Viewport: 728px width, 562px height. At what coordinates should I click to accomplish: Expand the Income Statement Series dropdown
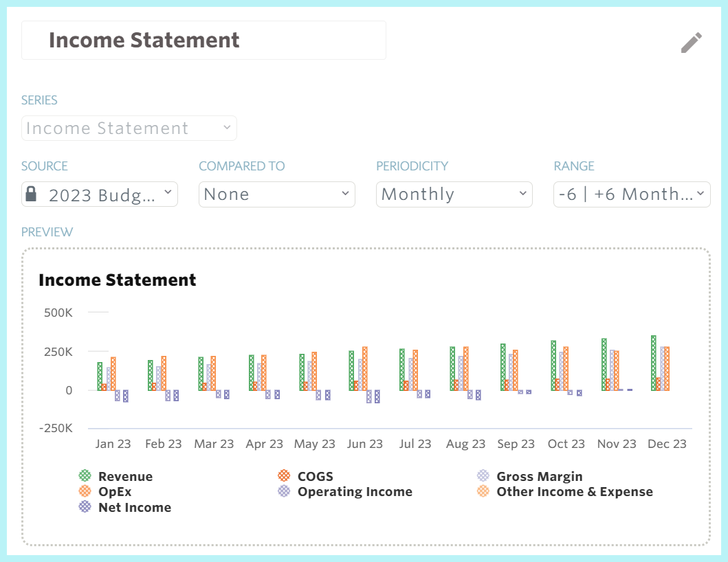point(129,128)
